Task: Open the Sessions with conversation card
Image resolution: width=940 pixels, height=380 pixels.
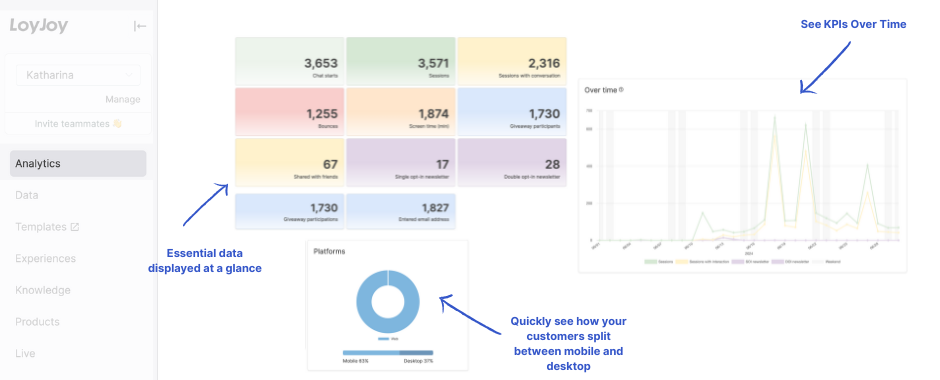Action: coord(512,61)
